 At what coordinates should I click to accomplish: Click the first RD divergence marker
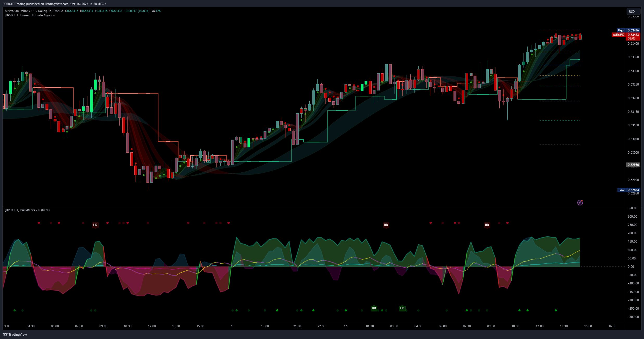click(386, 225)
